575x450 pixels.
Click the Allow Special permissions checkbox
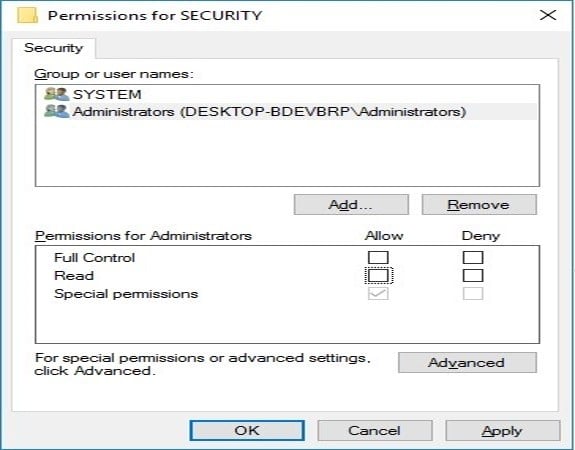click(x=378, y=293)
